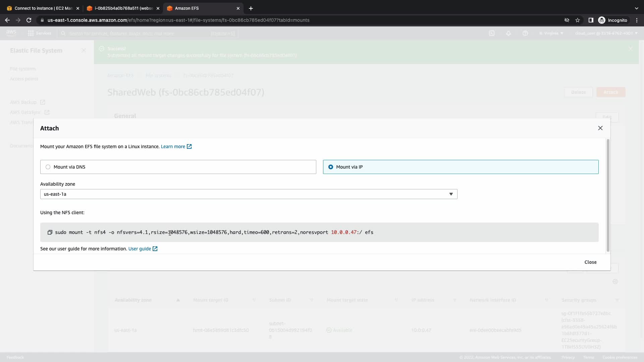
Task: Open the tab search chevron
Action: point(636,8)
